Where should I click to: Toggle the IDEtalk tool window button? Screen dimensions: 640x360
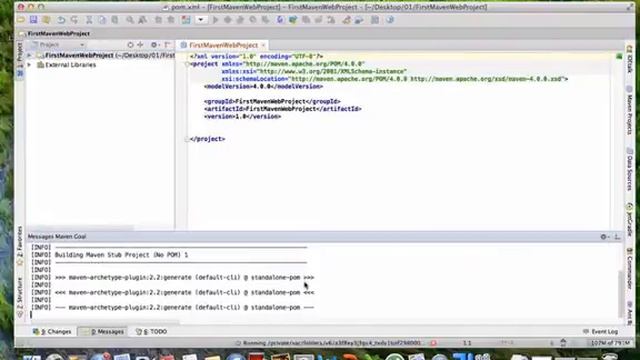coord(629,60)
